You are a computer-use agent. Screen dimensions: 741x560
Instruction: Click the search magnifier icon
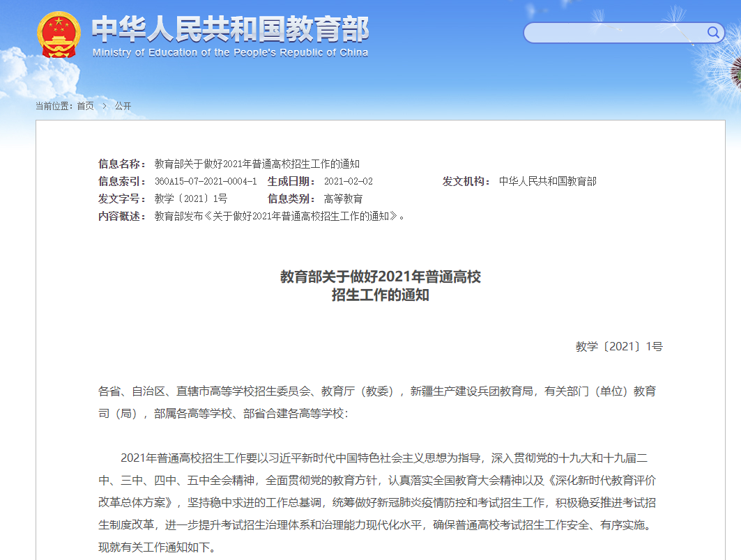pyautogui.click(x=712, y=32)
